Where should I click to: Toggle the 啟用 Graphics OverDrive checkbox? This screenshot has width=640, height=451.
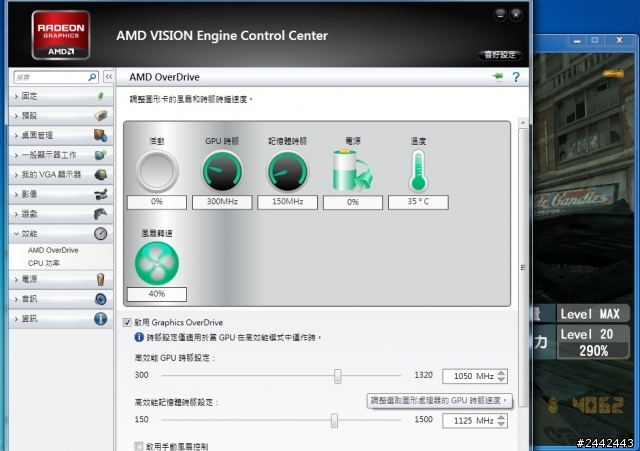[x=127, y=322]
